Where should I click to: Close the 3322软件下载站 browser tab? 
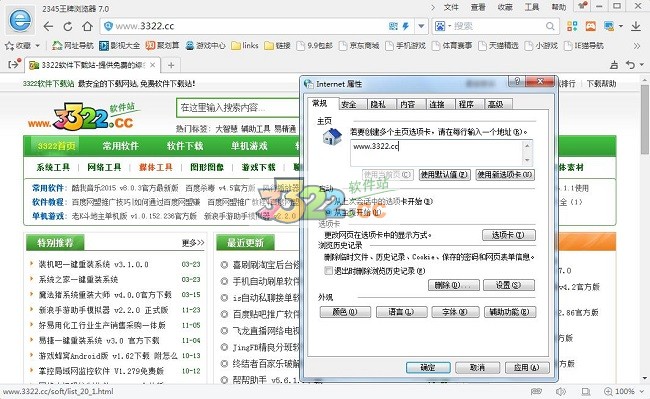(153, 65)
